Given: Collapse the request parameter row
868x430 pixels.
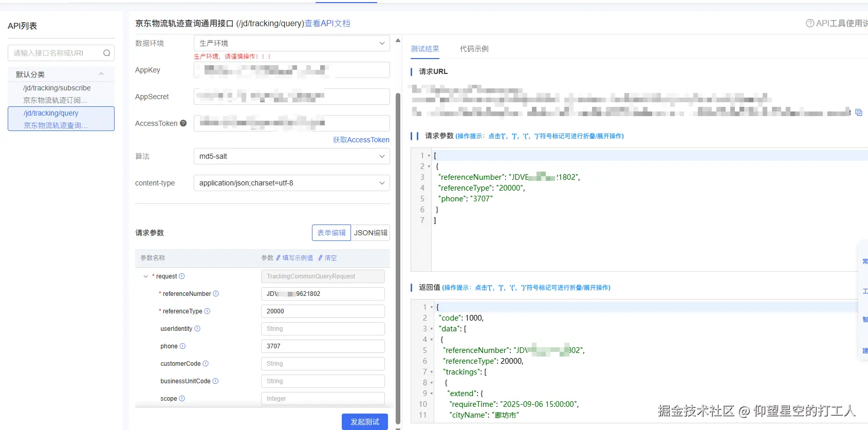Looking at the screenshot, I should (145, 276).
